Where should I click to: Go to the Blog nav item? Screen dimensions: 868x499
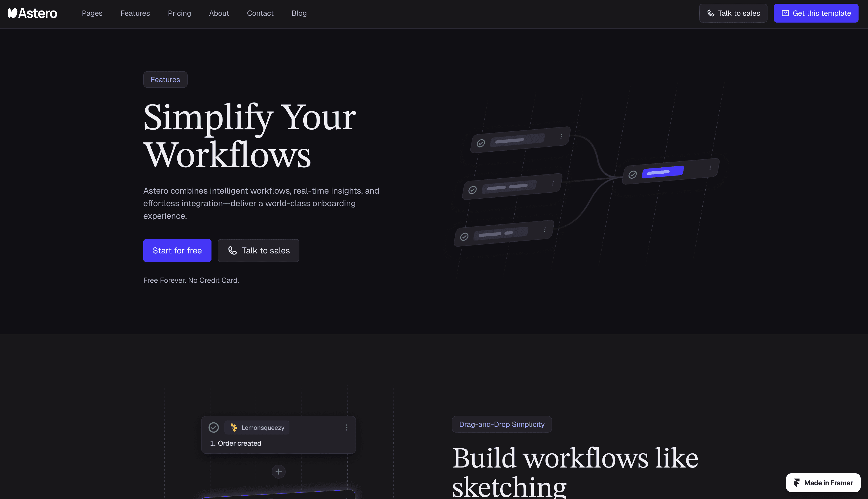pyautogui.click(x=299, y=13)
